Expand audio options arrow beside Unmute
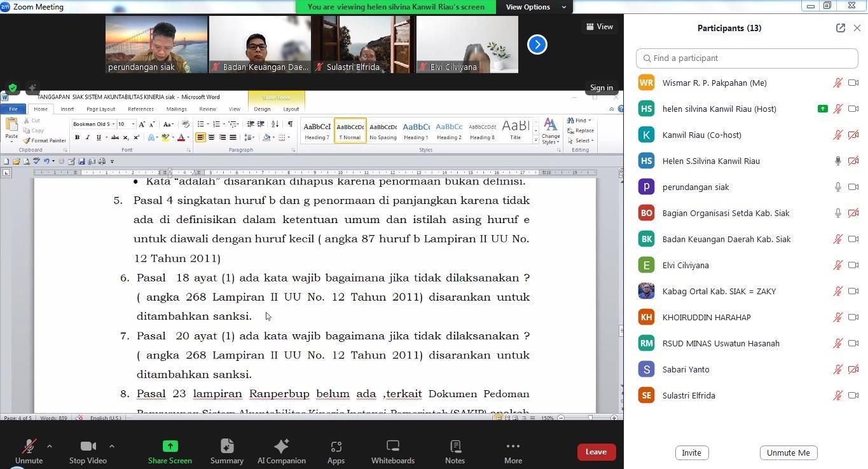This screenshot has width=868, height=469. pos(50,446)
